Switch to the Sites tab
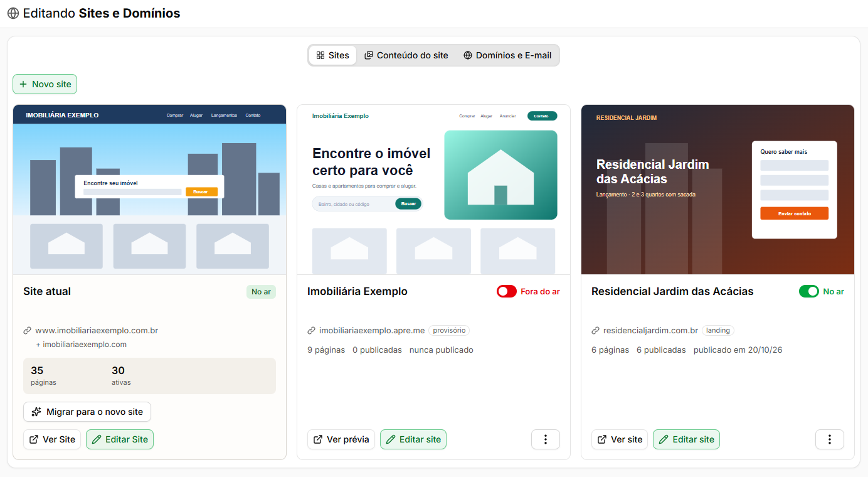The width and height of the screenshot is (868, 477). coord(332,55)
